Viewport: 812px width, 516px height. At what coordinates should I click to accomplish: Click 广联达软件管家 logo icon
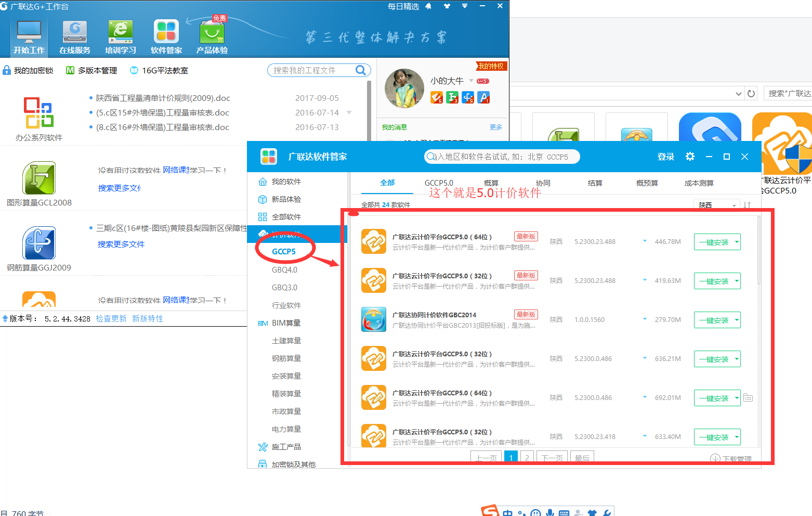click(269, 156)
